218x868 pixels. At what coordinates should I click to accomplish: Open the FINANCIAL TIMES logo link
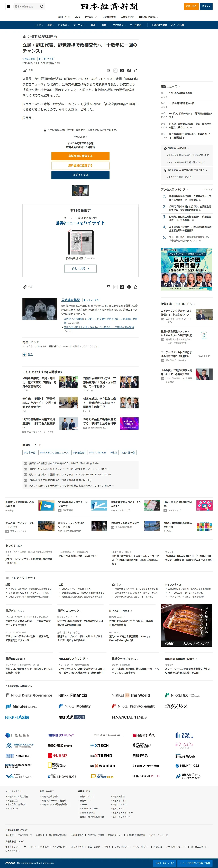pos(129,717)
